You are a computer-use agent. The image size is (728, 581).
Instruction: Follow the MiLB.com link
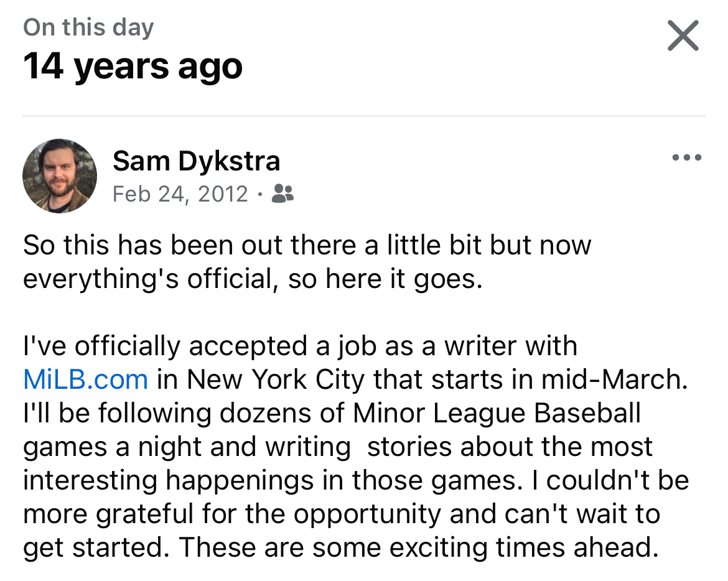click(x=85, y=379)
